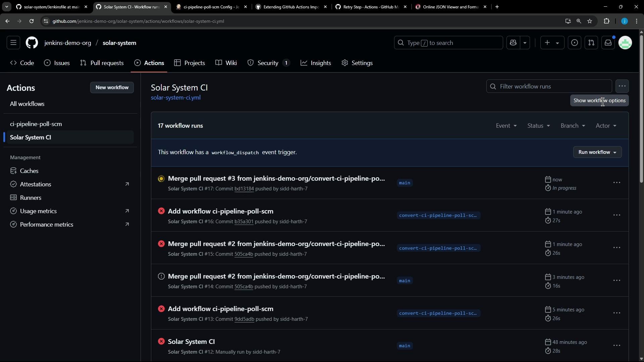Open the repository Settings tab
The image size is (644, 362).
[x=357, y=63]
